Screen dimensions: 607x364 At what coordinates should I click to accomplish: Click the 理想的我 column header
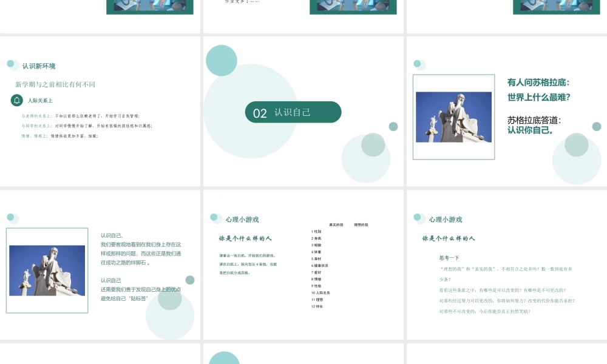click(361, 224)
